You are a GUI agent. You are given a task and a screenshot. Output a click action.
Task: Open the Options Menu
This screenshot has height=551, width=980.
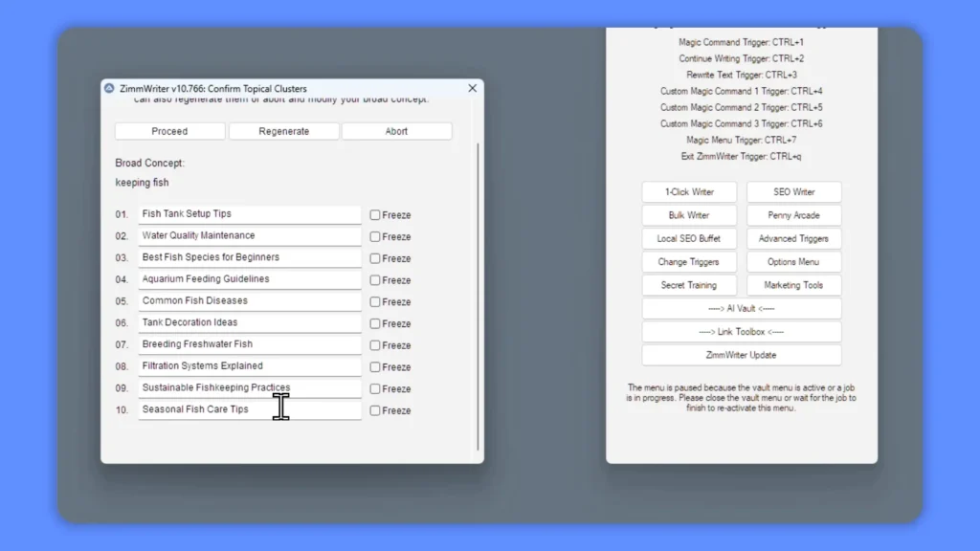(x=793, y=261)
